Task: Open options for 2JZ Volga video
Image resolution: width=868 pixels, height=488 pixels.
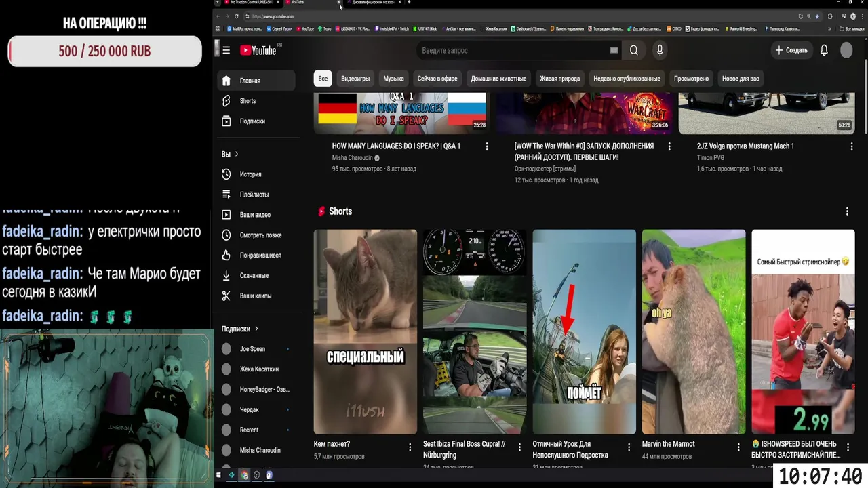Action: (x=850, y=146)
